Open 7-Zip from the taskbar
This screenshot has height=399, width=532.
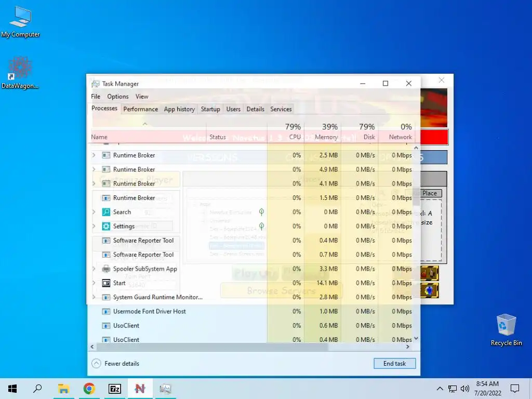click(x=114, y=389)
